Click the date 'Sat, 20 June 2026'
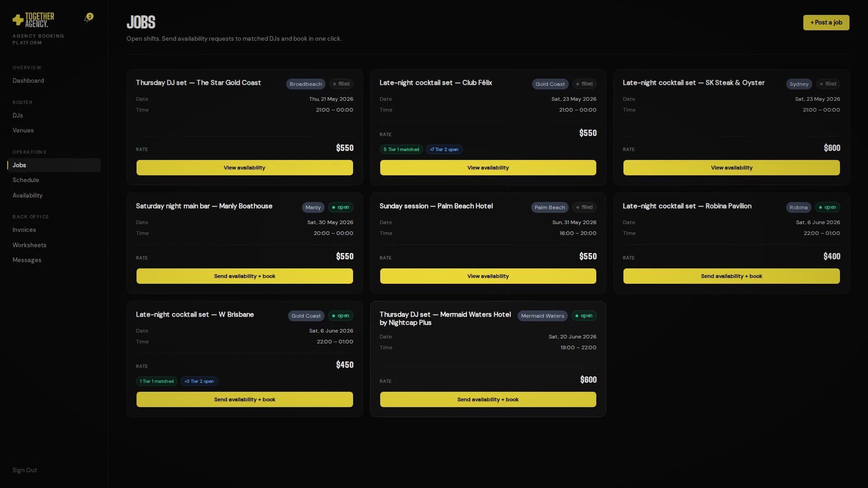This screenshot has width=868, height=488. tap(572, 337)
